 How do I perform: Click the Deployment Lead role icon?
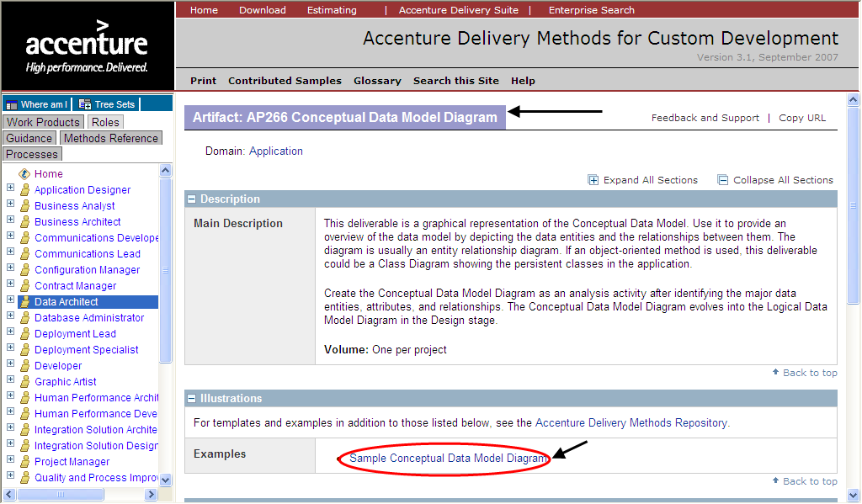[24, 334]
